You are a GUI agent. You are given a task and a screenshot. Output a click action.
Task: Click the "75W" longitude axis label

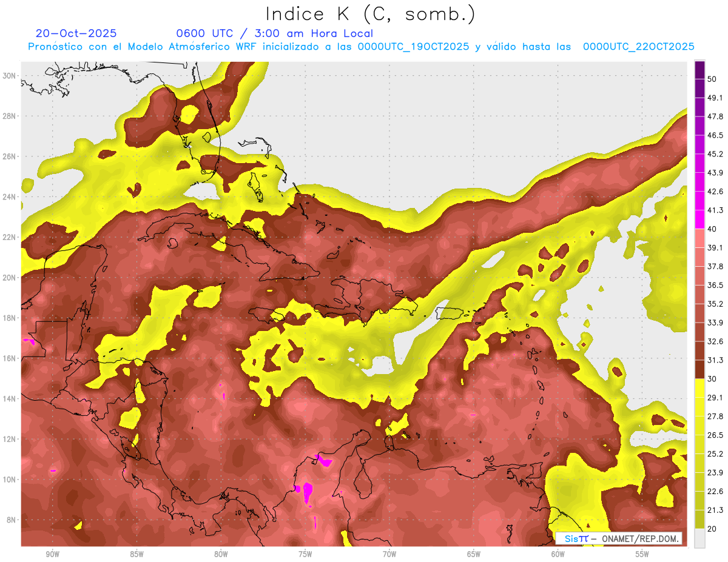[305, 554]
